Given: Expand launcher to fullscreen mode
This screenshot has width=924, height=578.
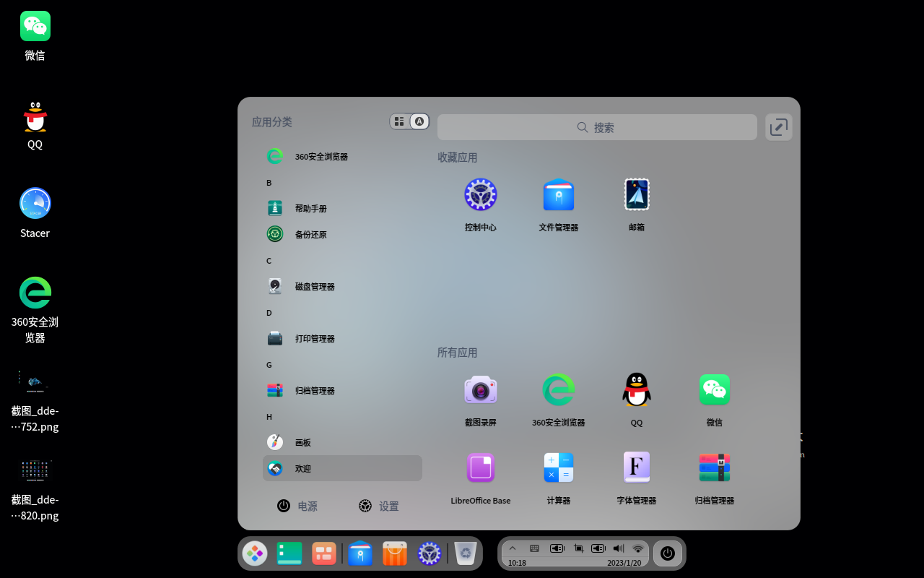Looking at the screenshot, I should [778, 126].
